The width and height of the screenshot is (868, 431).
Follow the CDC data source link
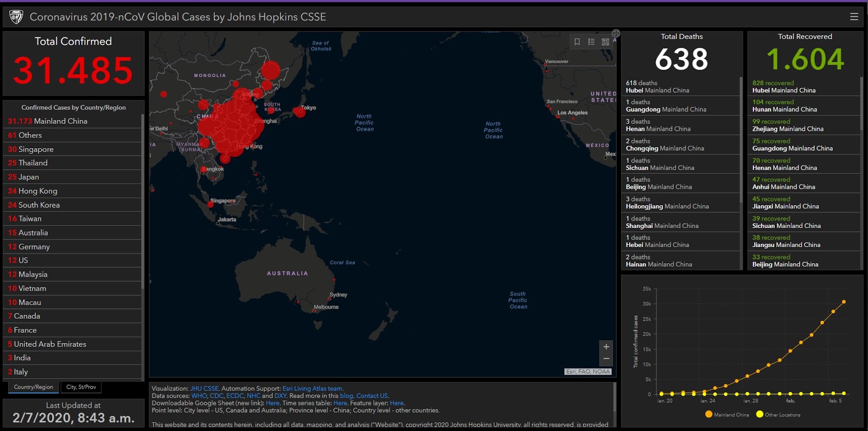pyautogui.click(x=216, y=396)
